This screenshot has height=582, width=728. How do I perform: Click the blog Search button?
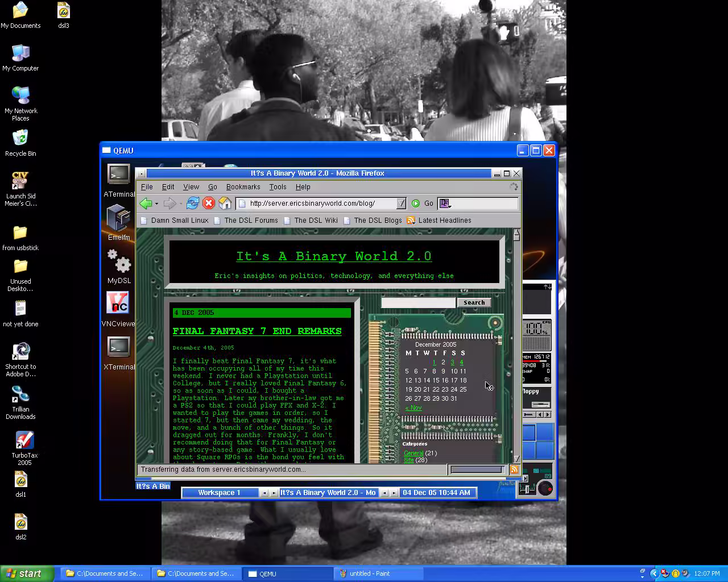(x=474, y=303)
